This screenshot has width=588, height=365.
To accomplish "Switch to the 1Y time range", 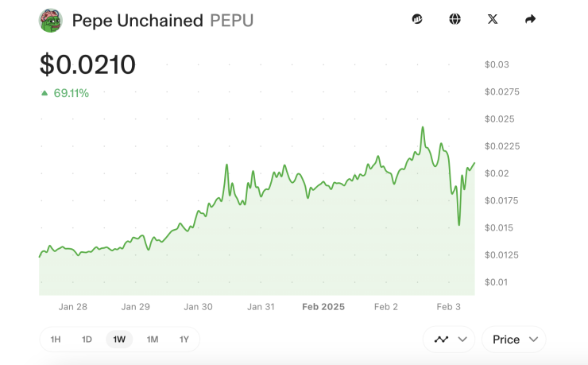I will tap(184, 340).
